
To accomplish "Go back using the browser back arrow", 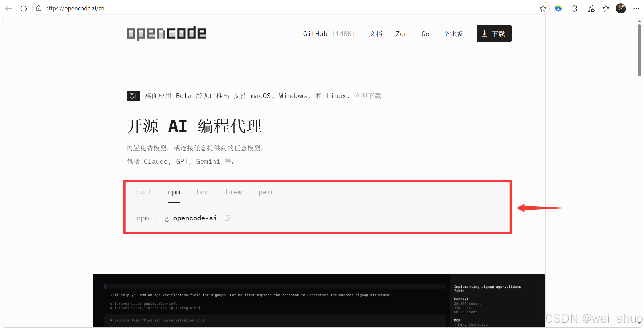I will 9,8.
